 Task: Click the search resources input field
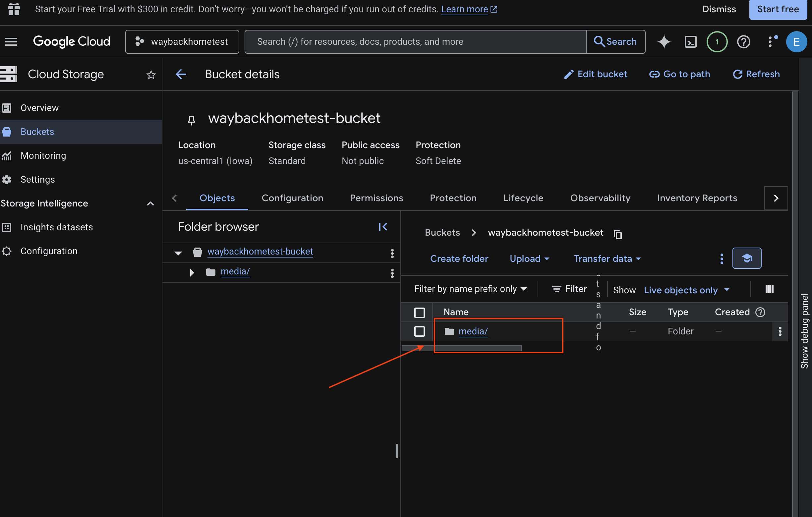point(415,42)
